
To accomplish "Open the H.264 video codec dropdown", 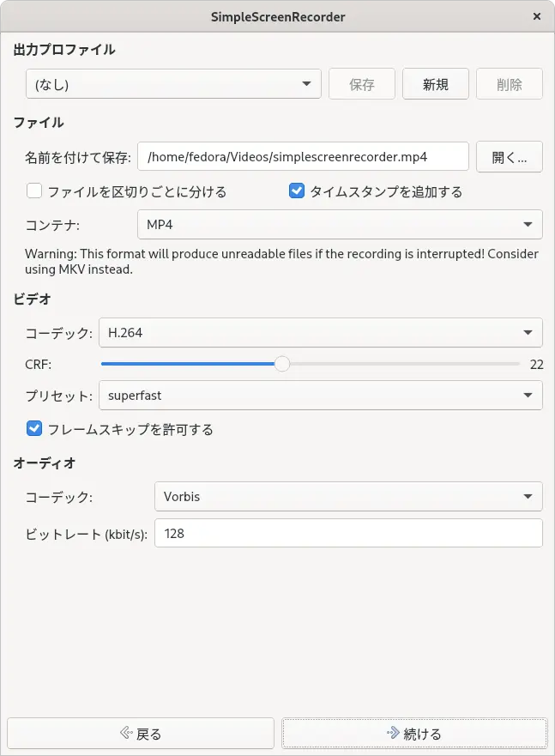I will [320, 333].
